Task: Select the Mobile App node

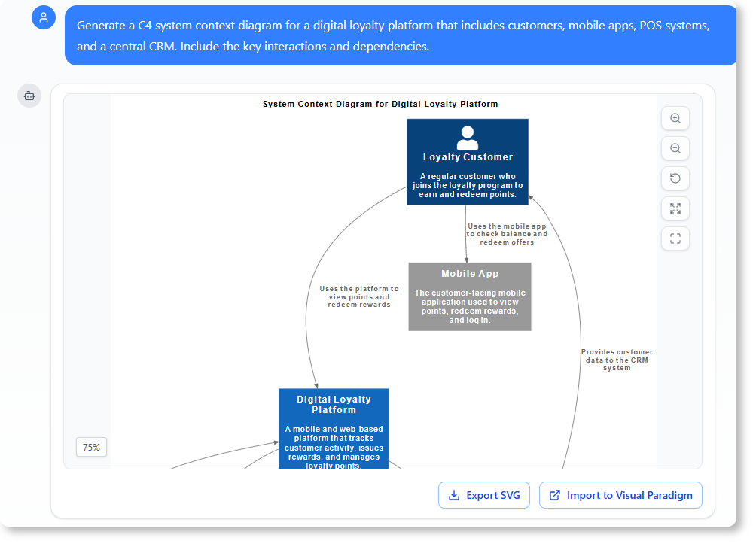Action: tap(469, 296)
